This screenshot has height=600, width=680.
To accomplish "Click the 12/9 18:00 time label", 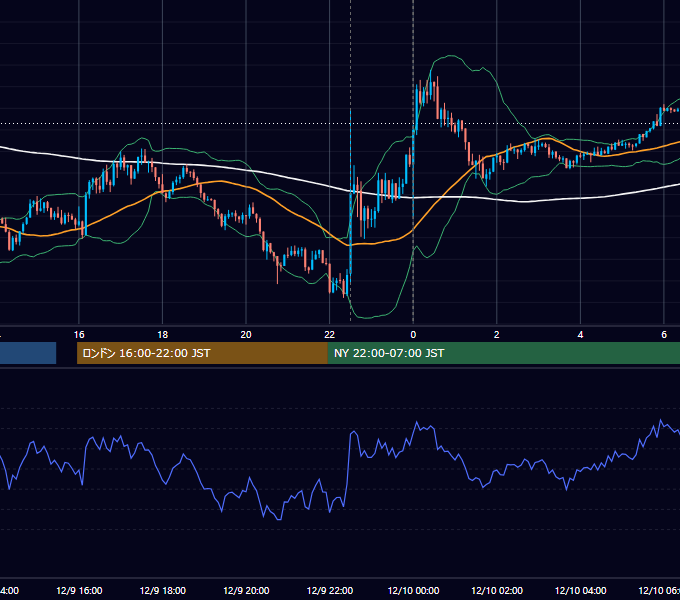I will tap(163, 590).
